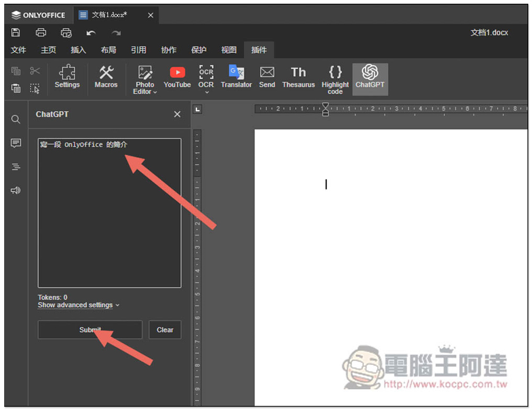Click the tab stop selector by ruler
Screen dimensions: 532x411
click(197, 109)
